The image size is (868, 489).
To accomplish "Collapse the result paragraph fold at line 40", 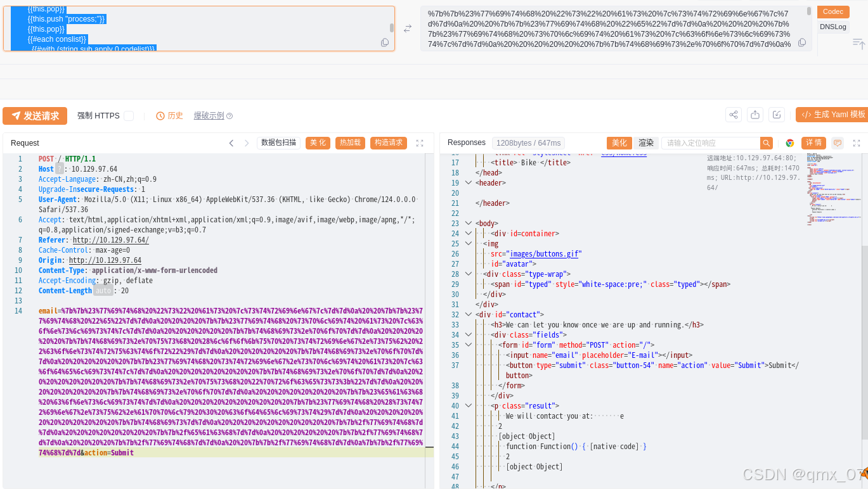I will 469,406.
